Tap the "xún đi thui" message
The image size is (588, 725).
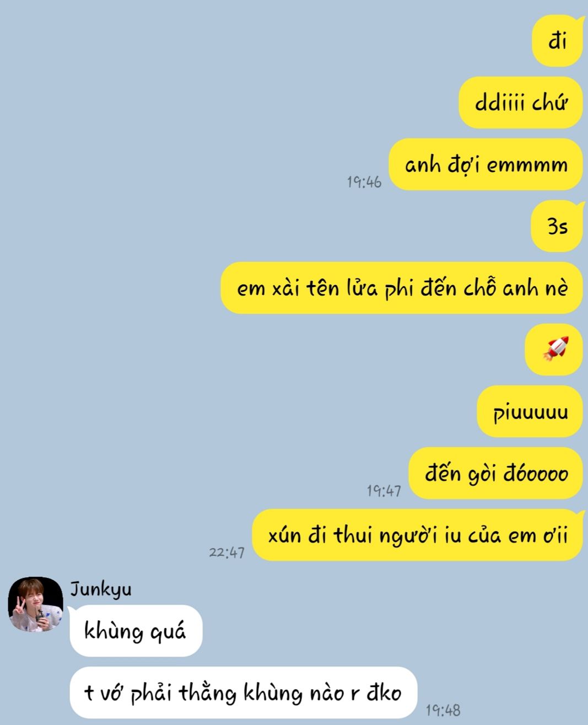pos(417,535)
